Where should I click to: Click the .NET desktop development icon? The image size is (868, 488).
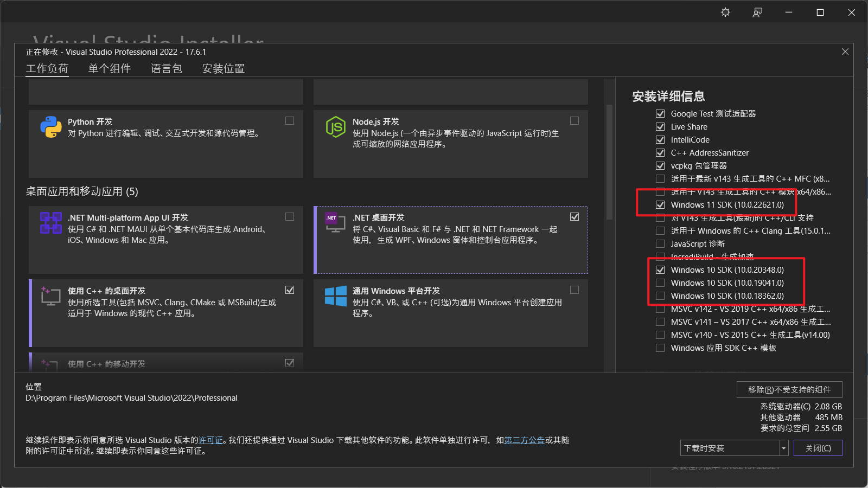pos(335,222)
